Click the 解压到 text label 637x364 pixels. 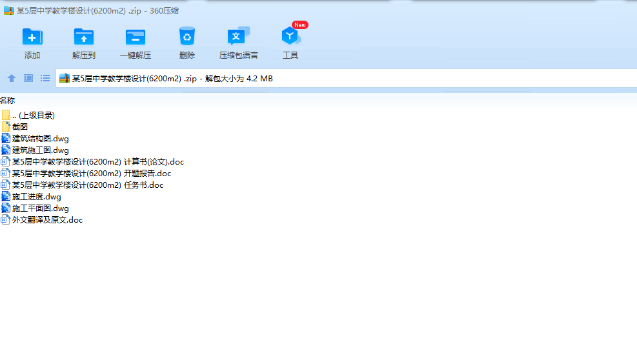pos(84,56)
